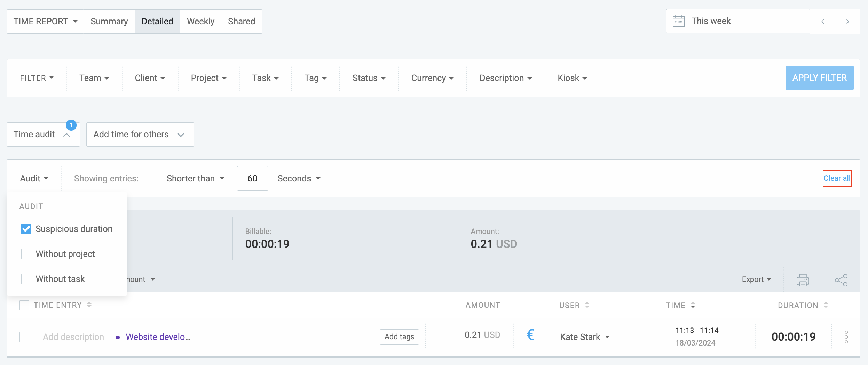Uncheck Suspicious duration checkbox
Viewport: 868px width, 365px height.
coord(26,229)
